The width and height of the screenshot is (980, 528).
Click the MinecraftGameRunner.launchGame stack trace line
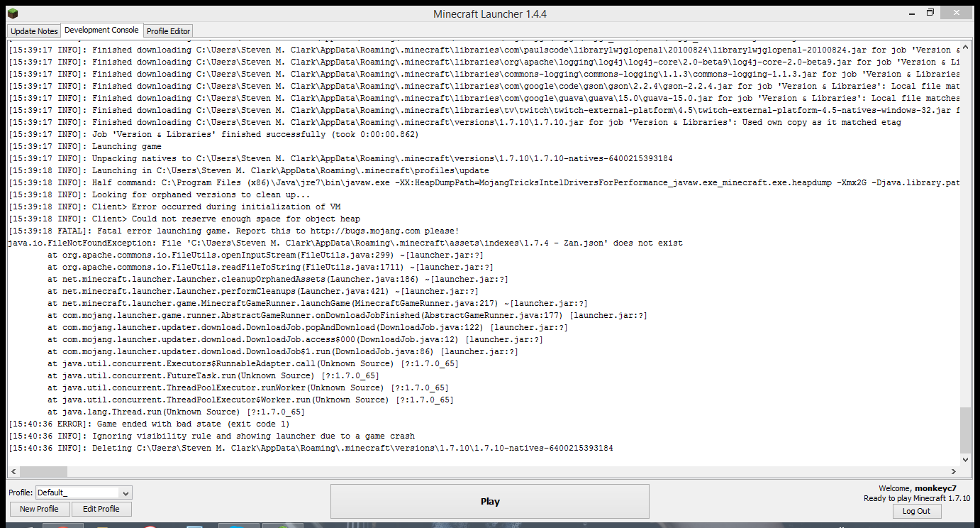(x=316, y=303)
